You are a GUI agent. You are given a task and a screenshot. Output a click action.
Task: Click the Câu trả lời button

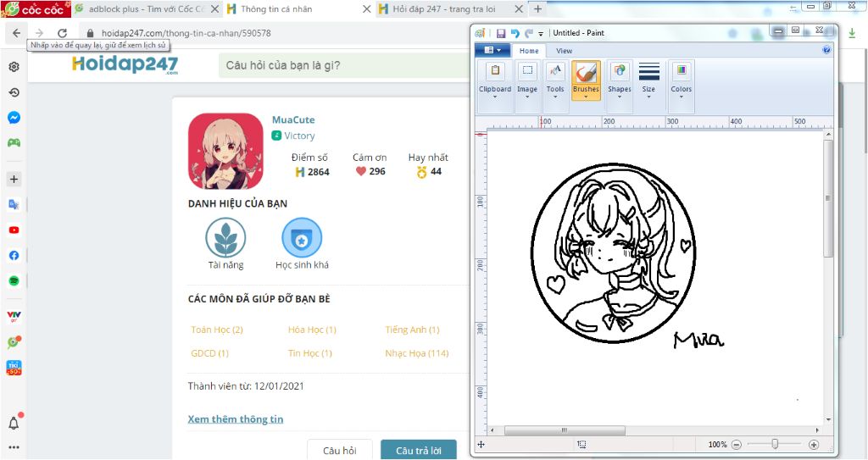click(x=419, y=450)
